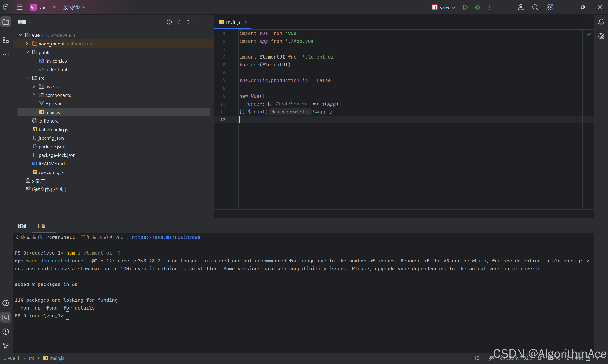Screen dimensions: 608x364
Task: Open the notifications bell
Action: pyautogui.click(x=601, y=22)
